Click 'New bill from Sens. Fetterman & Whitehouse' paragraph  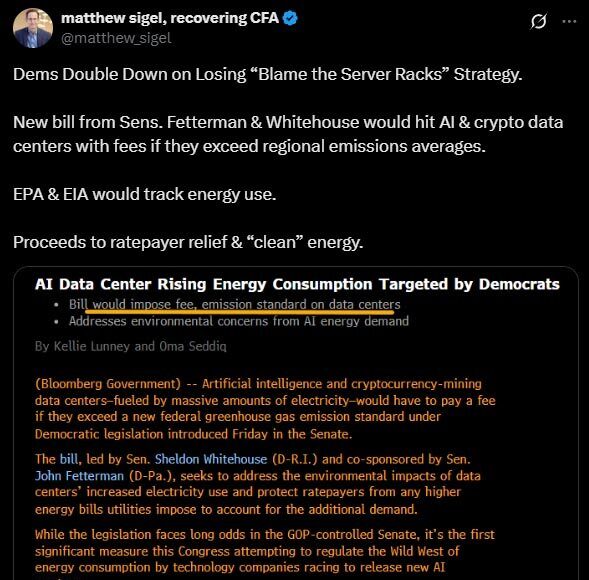click(x=288, y=134)
